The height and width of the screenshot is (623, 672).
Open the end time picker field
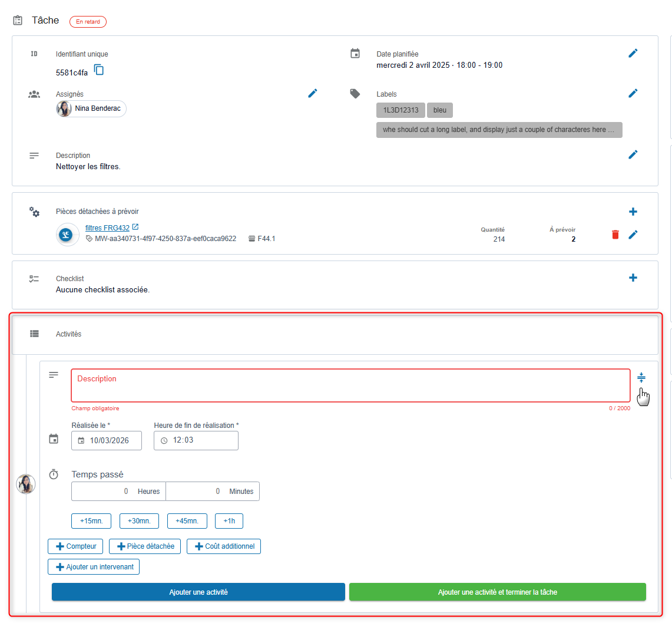(x=196, y=441)
